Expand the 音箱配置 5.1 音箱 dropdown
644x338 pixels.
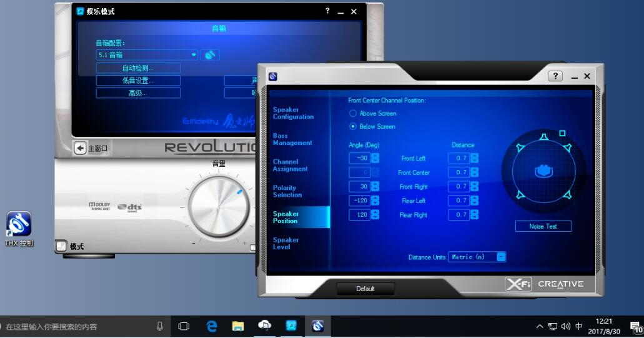click(x=194, y=55)
